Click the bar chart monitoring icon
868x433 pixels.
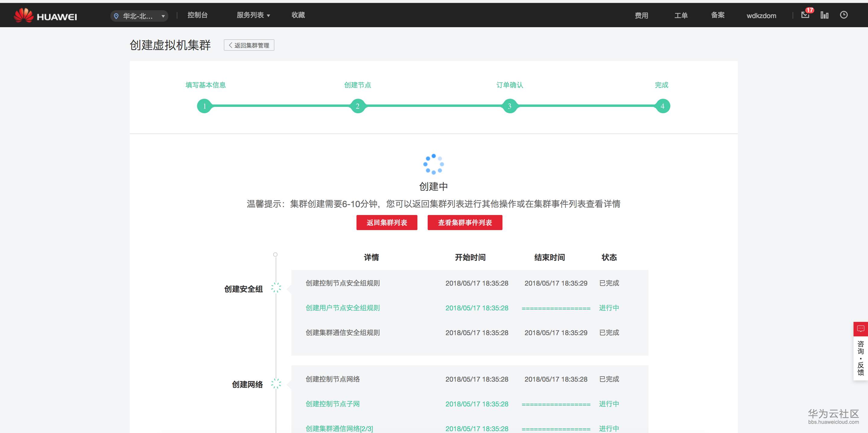[824, 15]
